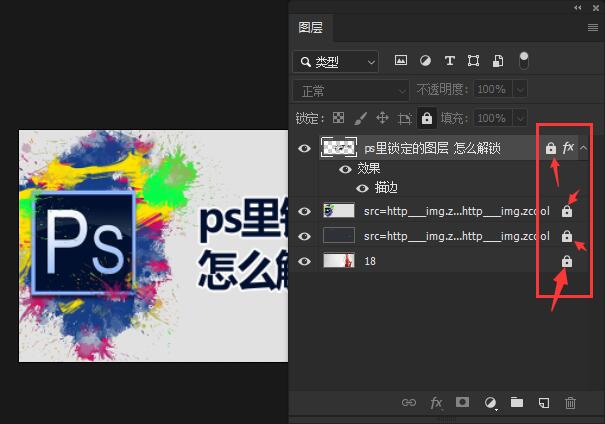This screenshot has width=605, height=424.
Task: Click lock icon on layer 18
Action: (566, 261)
